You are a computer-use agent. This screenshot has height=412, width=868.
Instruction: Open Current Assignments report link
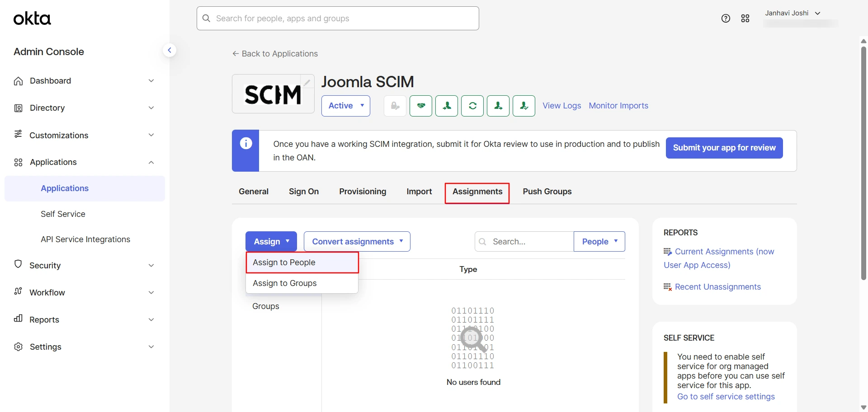(x=719, y=258)
